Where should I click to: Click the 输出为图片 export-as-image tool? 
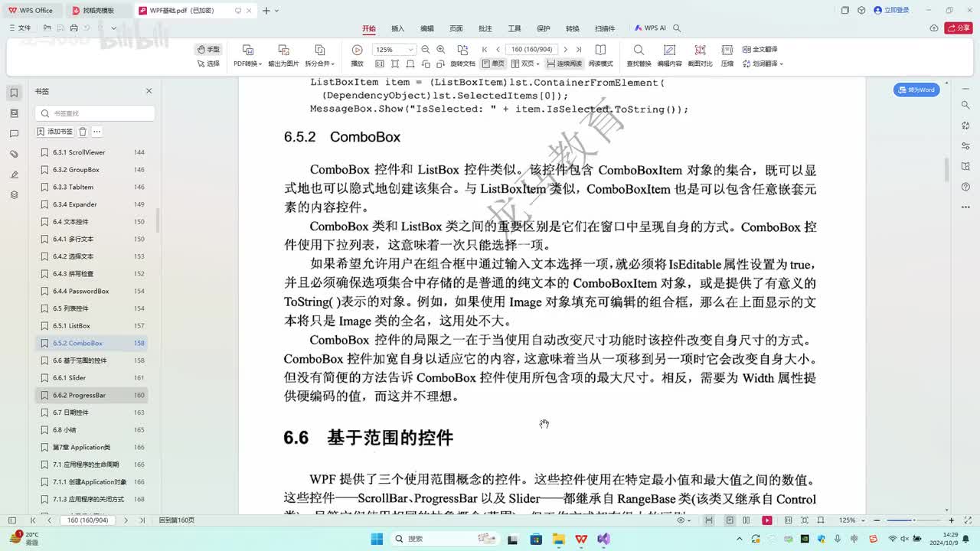click(283, 56)
